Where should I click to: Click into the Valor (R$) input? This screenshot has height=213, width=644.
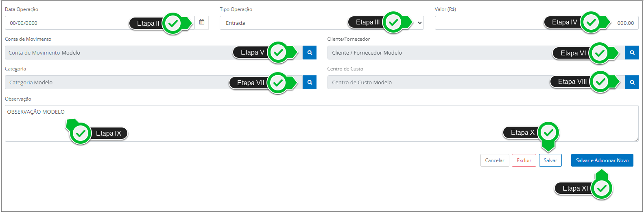click(488, 23)
